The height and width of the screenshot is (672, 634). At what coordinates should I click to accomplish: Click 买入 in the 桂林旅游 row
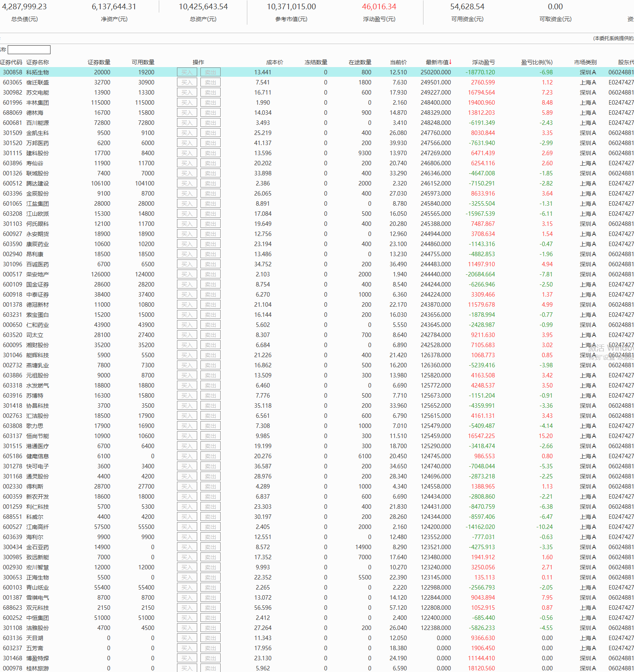187,668
